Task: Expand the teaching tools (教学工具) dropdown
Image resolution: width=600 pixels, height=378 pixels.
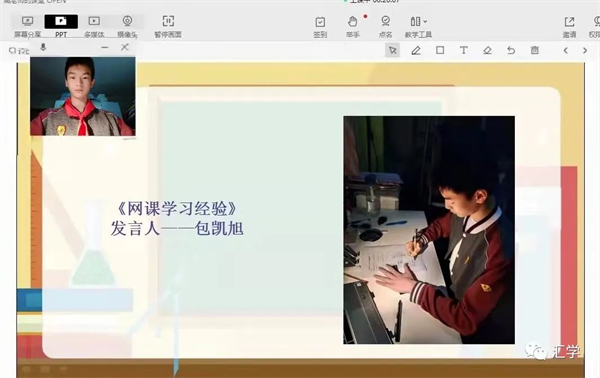Action: click(418, 27)
